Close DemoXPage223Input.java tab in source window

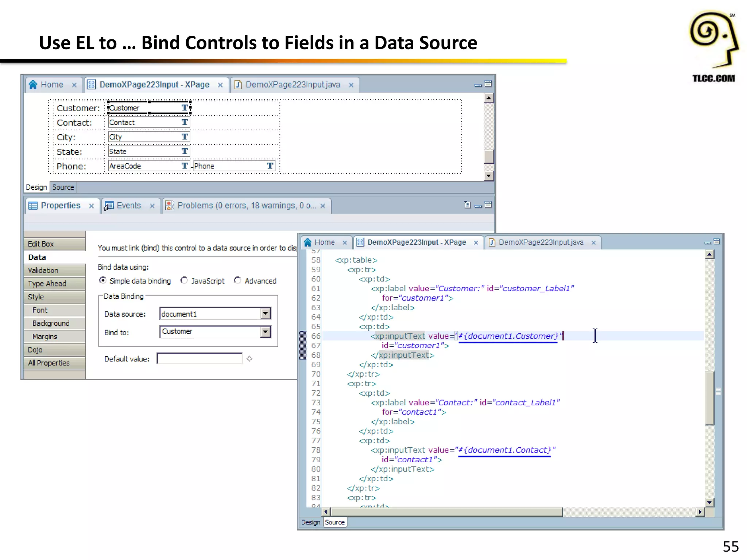coord(593,242)
